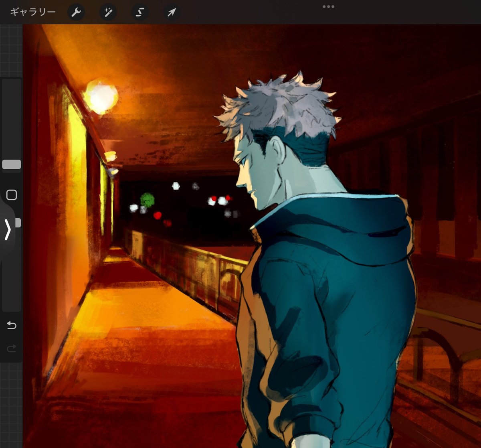Click the brush opacity slider handle
Viewport: 481px width, 448px height.
(x=18, y=223)
